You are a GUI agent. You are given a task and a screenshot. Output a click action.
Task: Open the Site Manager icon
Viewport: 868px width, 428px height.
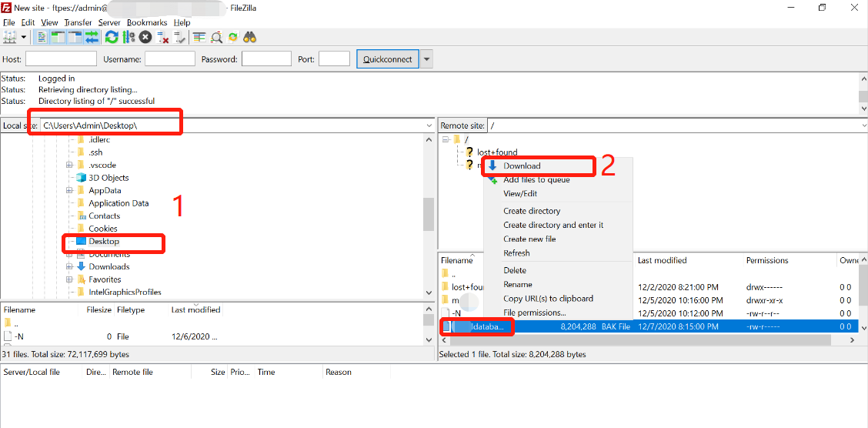pos(9,37)
